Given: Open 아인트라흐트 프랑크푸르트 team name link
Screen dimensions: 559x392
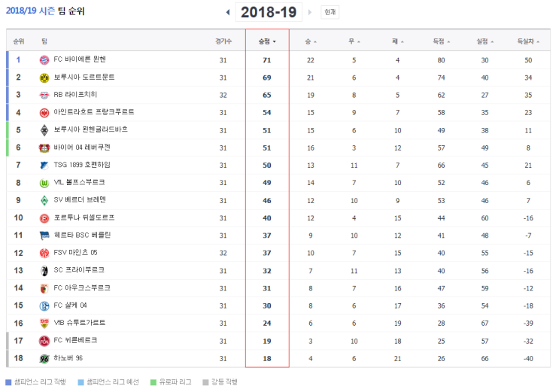Looking at the screenshot, I should [x=94, y=112].
